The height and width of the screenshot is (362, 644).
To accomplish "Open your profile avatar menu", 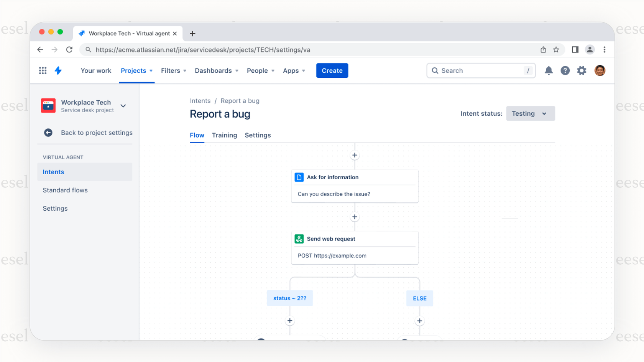I will [x=600, y=70].
